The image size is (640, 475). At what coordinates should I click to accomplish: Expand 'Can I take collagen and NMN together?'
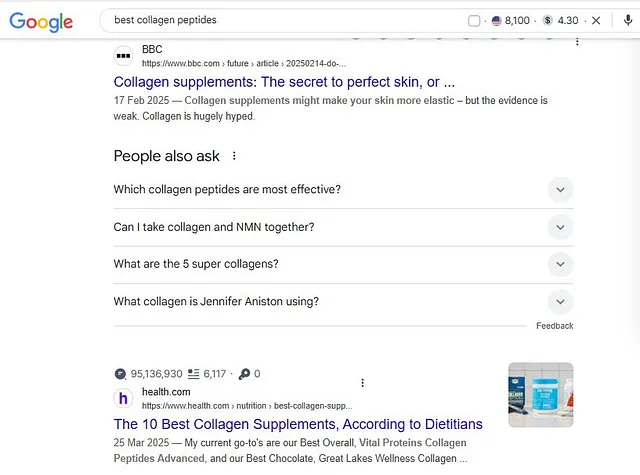(x=343, y=227)
